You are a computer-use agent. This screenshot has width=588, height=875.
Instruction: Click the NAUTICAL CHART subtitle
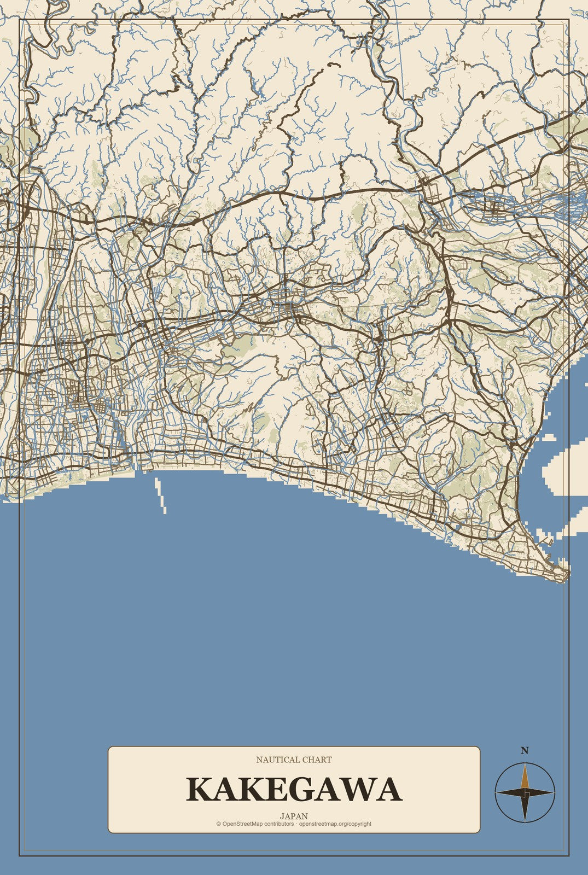(x=294, y=760)
